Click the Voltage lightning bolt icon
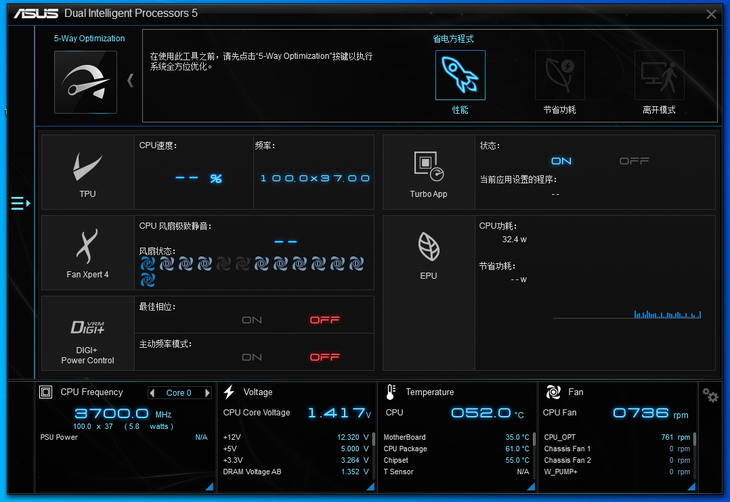 pos(229,392)
